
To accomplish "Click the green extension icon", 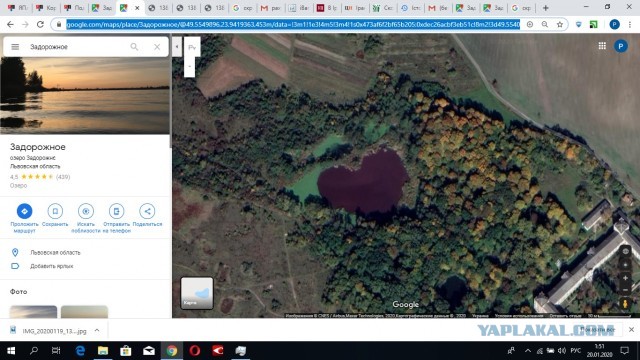I will coord(593,24).
